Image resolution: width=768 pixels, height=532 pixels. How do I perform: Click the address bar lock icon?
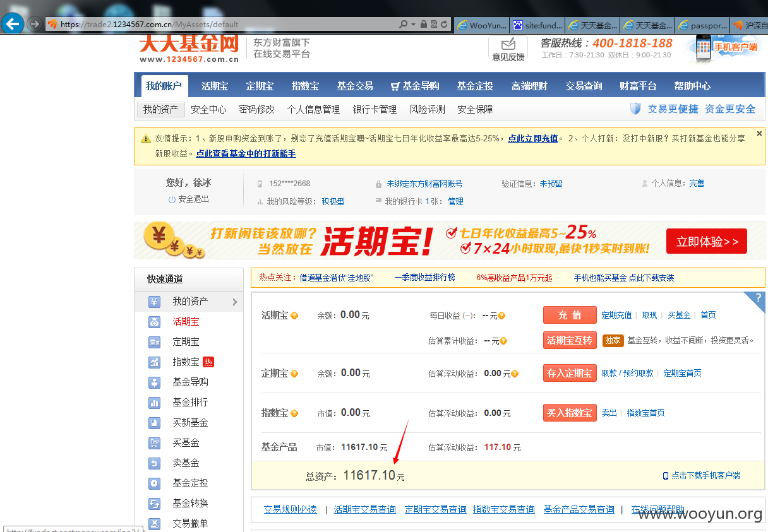click(423, 25)
